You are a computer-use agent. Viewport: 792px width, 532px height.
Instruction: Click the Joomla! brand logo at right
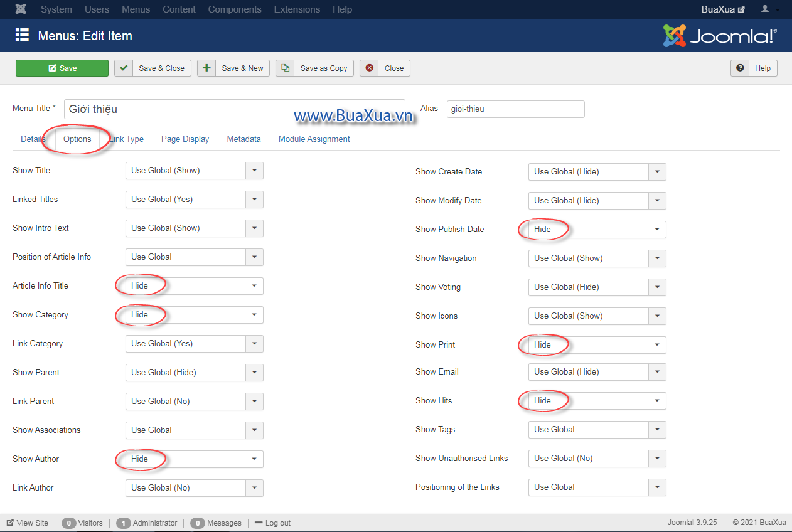point(720,36)
